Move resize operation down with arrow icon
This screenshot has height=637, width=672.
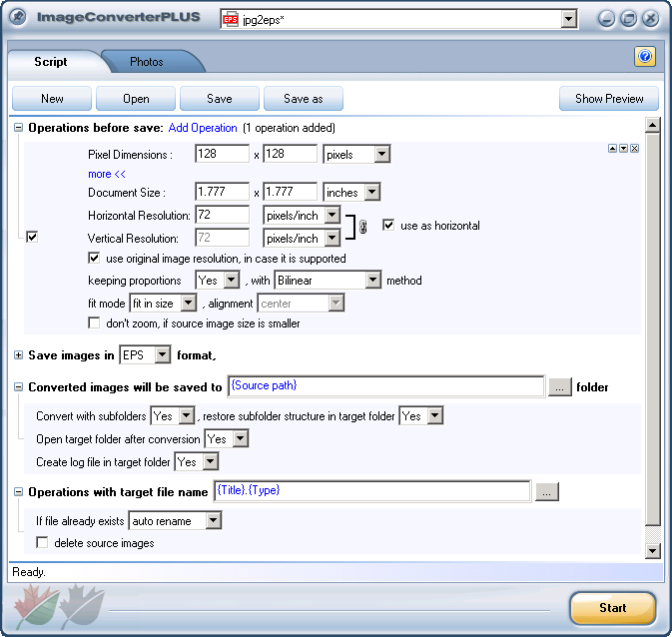623,149
